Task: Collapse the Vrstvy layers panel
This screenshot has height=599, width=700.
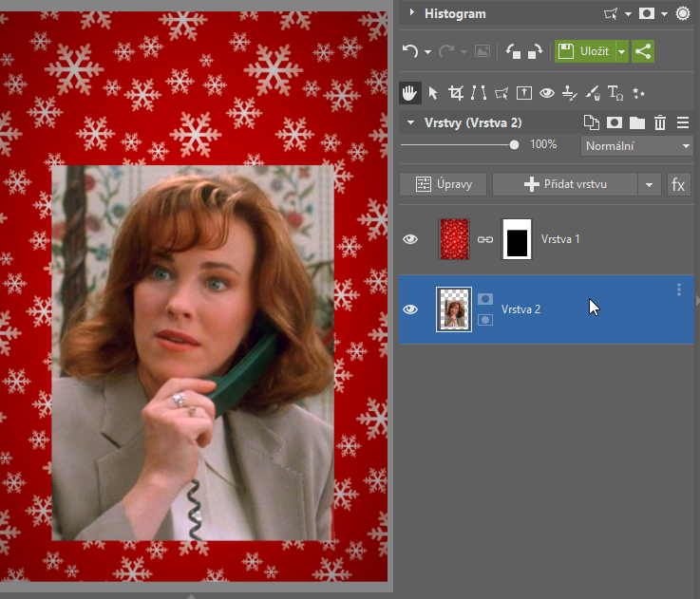Action: pyautogui.click(x=411, y=123)
